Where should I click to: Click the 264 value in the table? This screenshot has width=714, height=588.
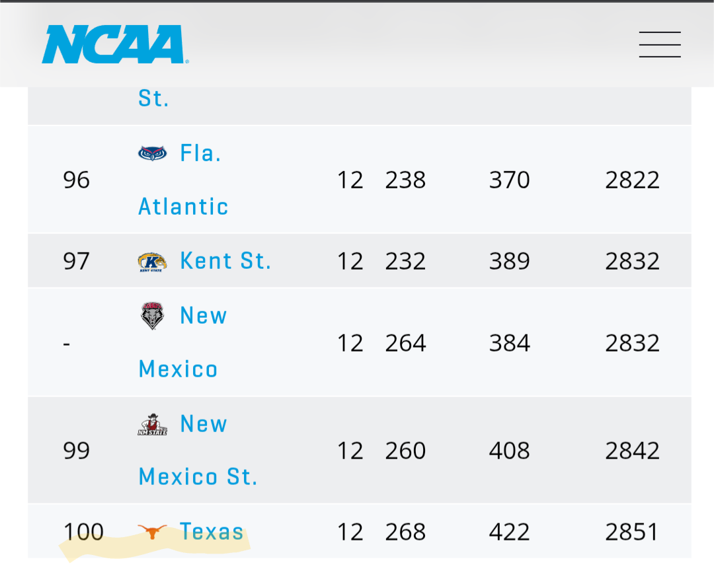tap(405, 343)
